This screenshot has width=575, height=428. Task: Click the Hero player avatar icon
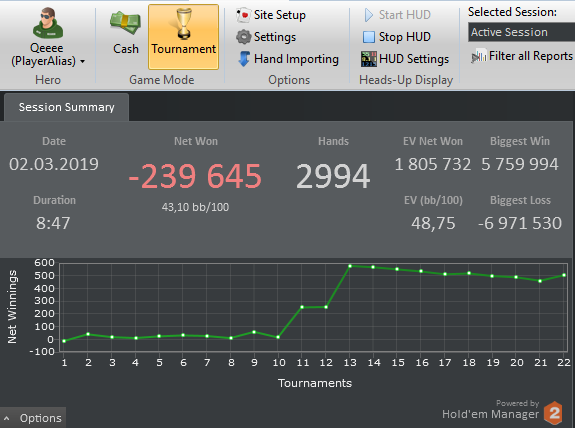(x=48, y=23)
